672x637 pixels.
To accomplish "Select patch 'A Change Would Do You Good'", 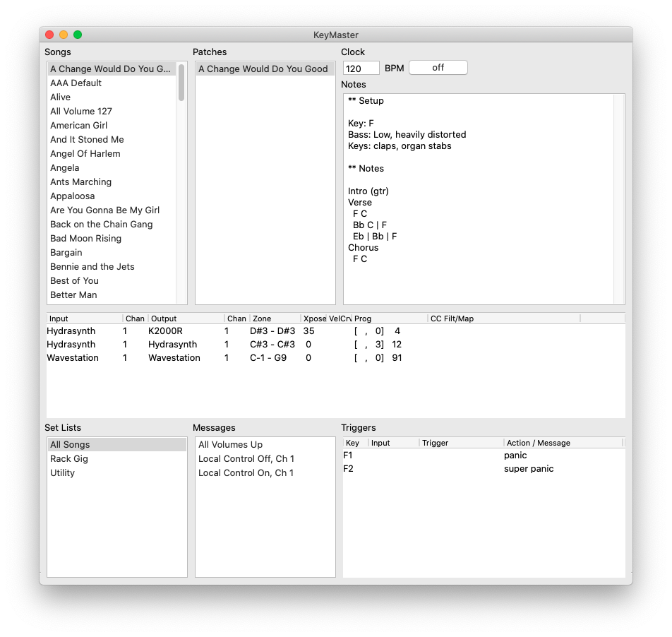I will click(265, 69).
